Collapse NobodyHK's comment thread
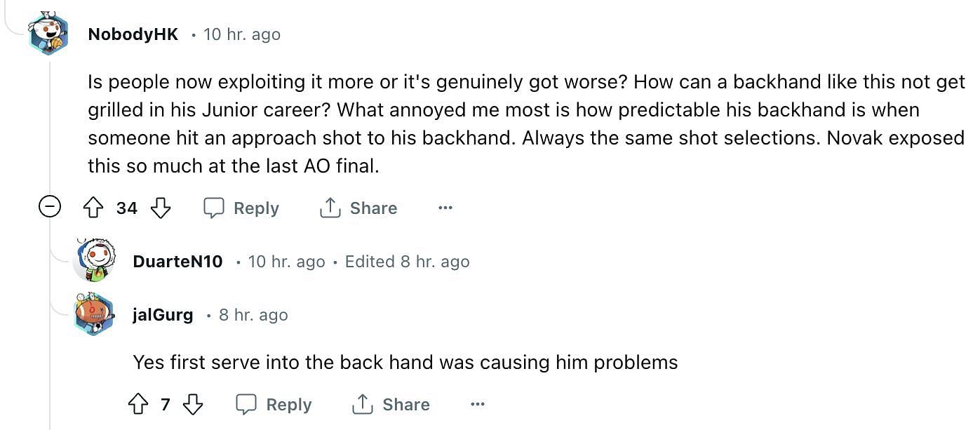This screenshot has width=980, height=430. coord(49,208)
